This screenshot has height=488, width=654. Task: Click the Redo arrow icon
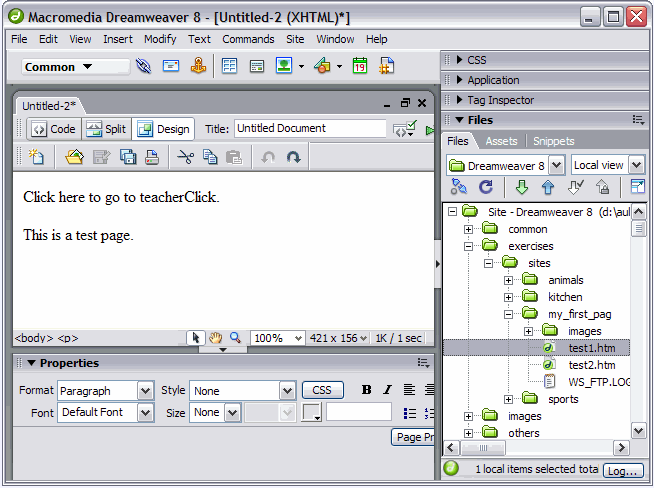click(x=294, y=157)
